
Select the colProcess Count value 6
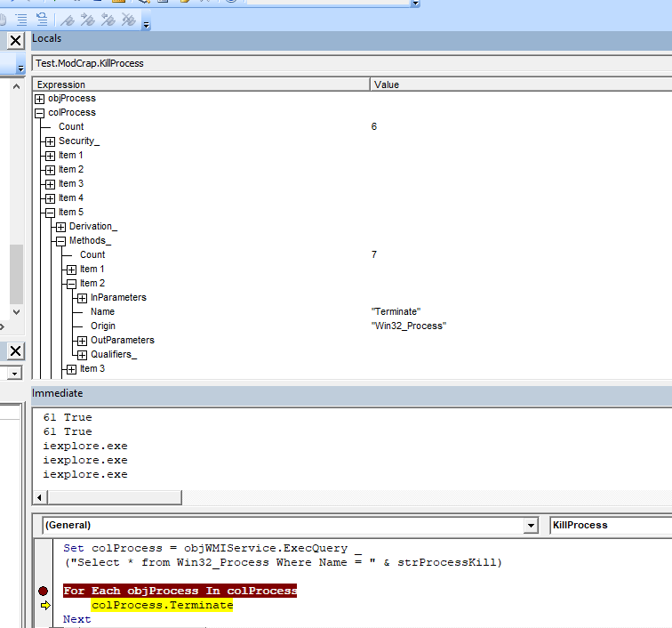tap(374, 126)
